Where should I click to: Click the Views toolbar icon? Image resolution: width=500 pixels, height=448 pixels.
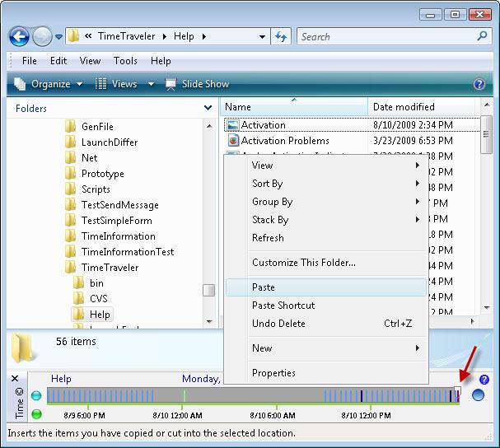[101, 84]
